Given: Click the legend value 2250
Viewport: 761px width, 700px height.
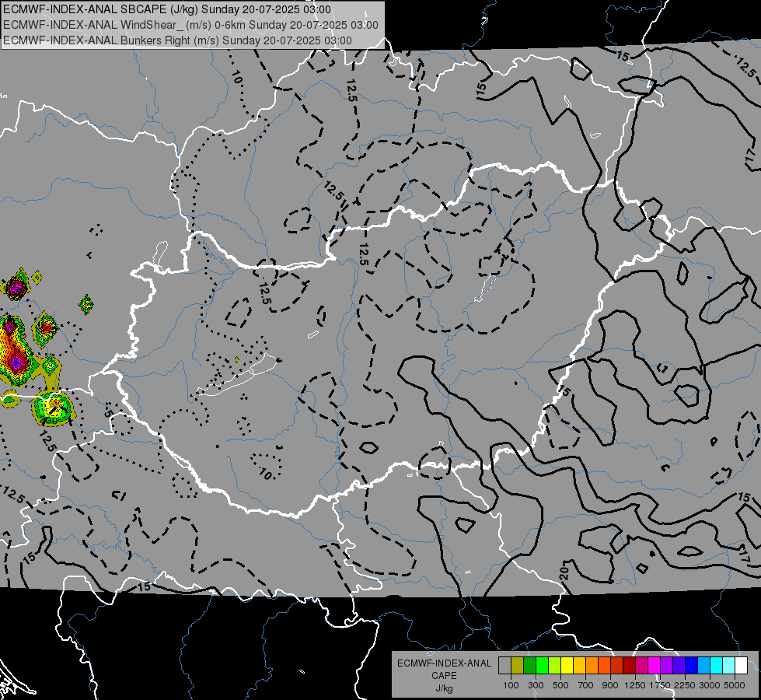Looking at the screenshot, I should pyautogui.click(x=685, y=685).
